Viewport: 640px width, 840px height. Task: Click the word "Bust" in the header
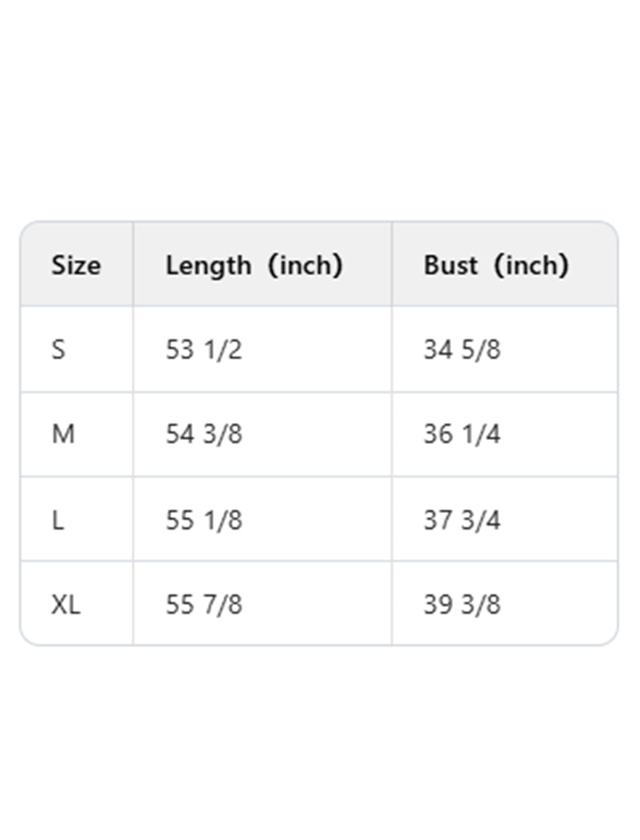pos(450,265)
